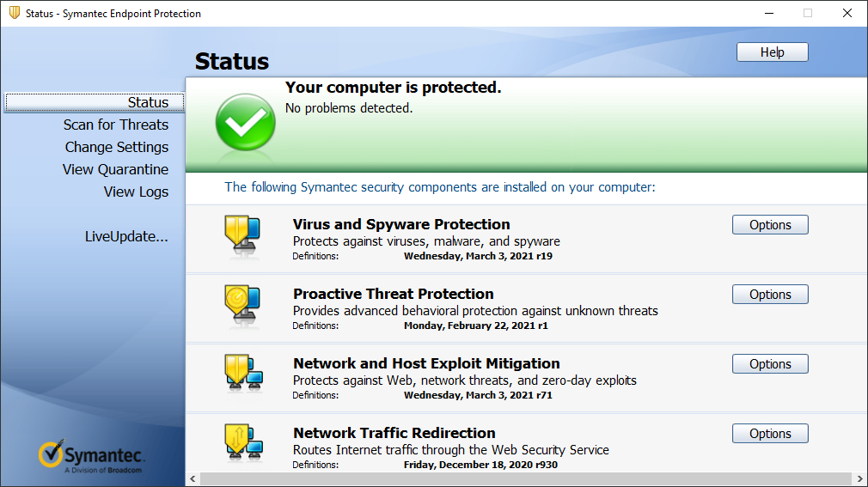
Task: Open Options for Network Traffic Redirection
Action: pos(770,434)
